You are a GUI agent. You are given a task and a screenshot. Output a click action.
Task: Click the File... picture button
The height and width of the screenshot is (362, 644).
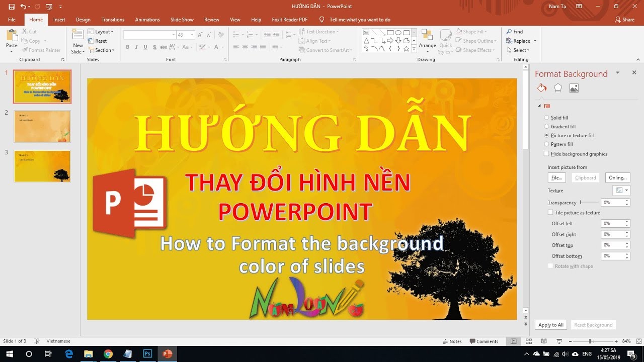click(x=556, y=177)
